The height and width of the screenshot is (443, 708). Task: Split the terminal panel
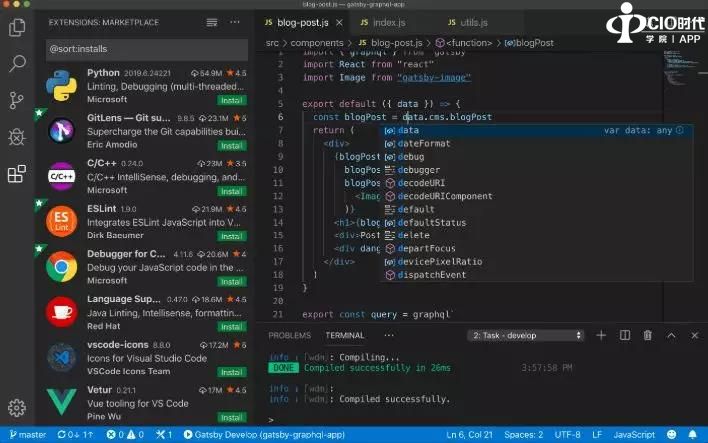[x=622, y=336]
